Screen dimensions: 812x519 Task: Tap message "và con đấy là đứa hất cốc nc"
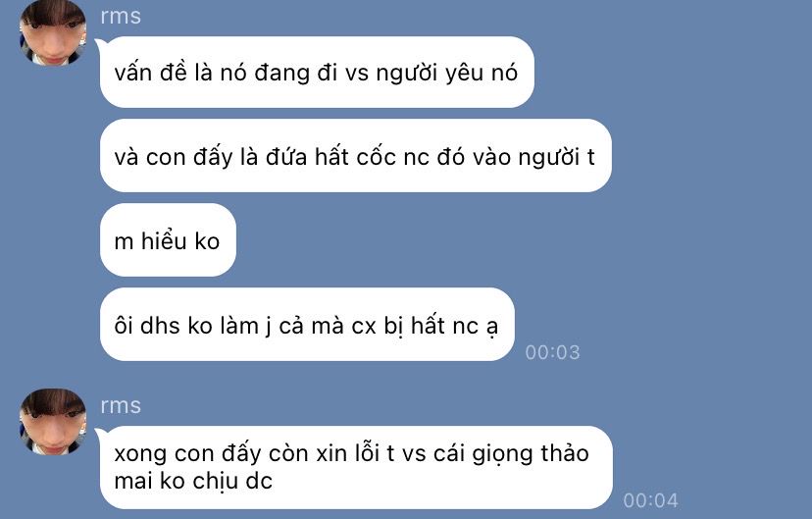tap(355, 156)
